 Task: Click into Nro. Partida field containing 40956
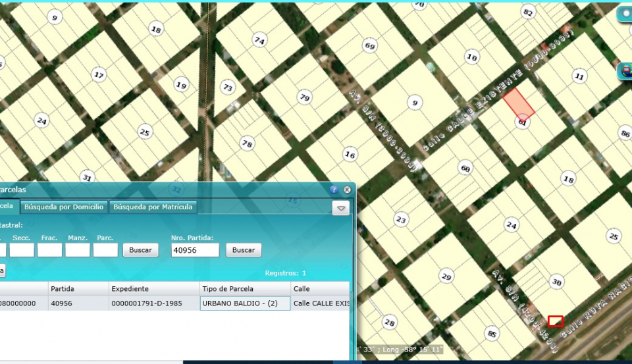[195, 250]
